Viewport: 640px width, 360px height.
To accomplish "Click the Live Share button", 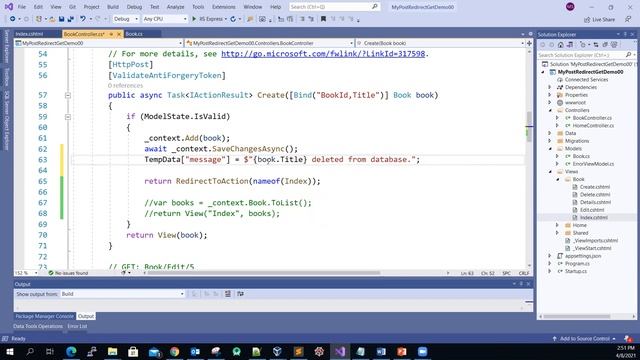I will 600,19.
